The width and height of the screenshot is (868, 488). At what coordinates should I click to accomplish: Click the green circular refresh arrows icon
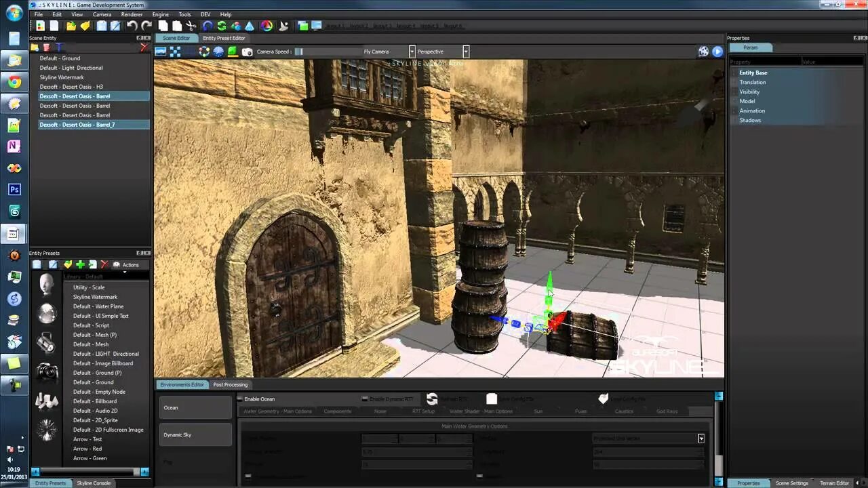222,26
